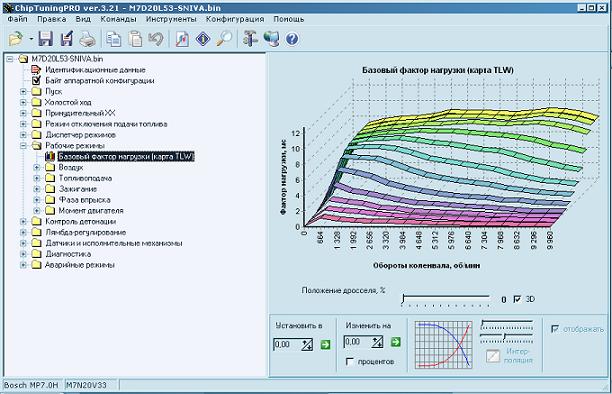This screenshot has height=394, width=612.
Task: Click the save floppy disk icon
Action: (x=46, y=39)
